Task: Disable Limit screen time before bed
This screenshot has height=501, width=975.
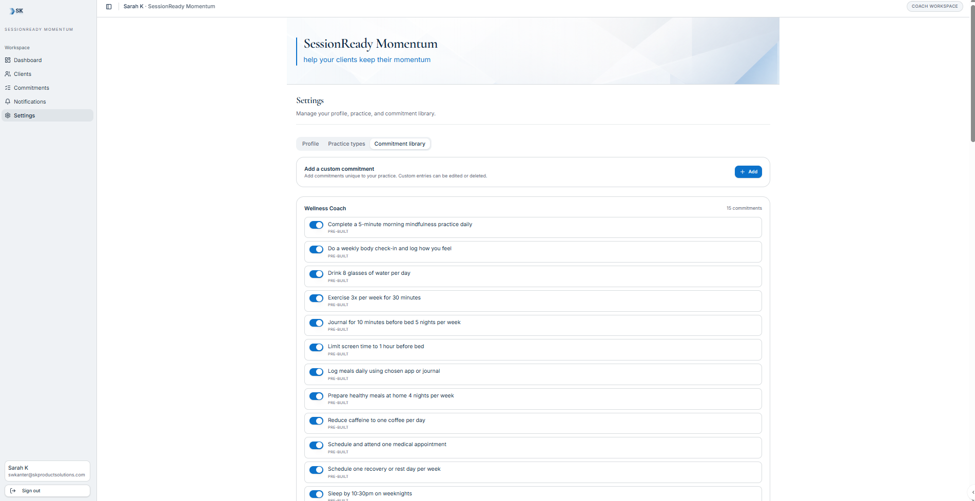Action: (317, 347)
